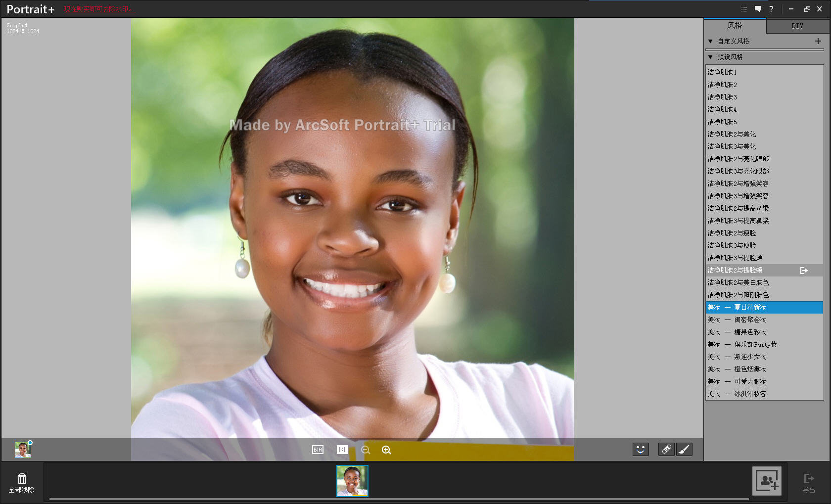Set zoom to 1:1 actual size
Screen dimensions: 831x504
point(342,450)
